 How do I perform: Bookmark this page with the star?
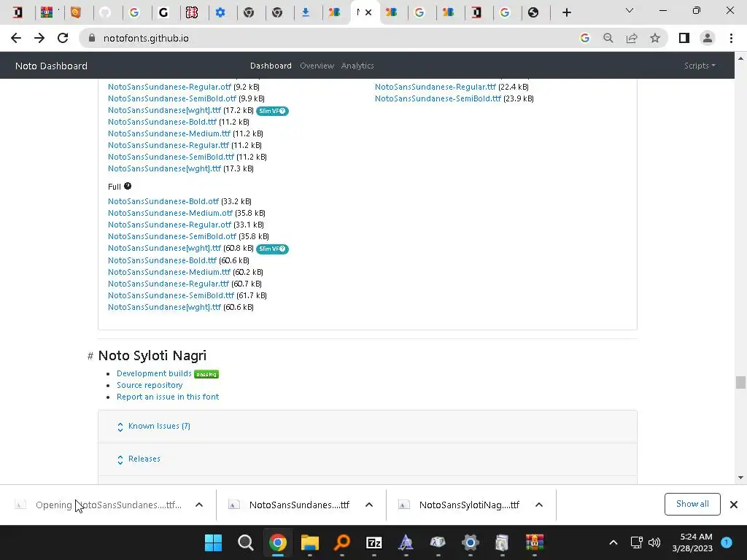(x=655, y=38)
